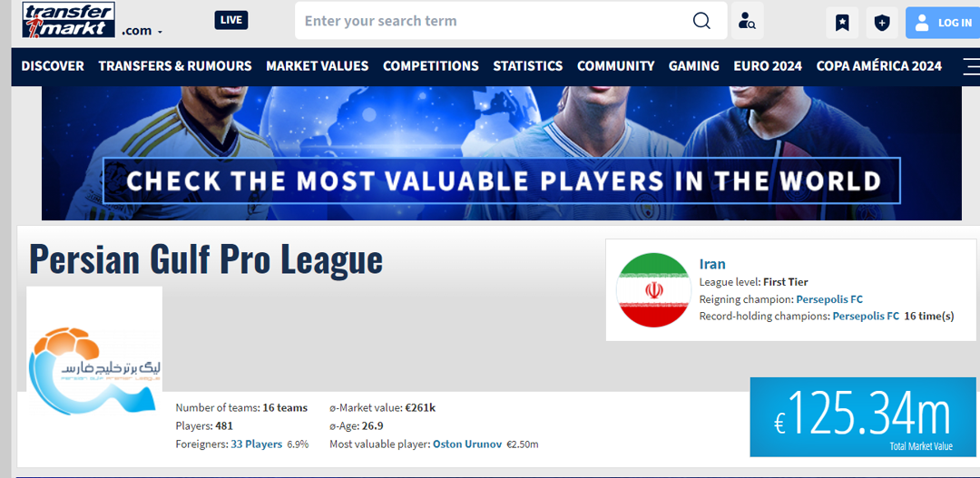Select the Competitions menu item
The height and width of the screenshot is (478, 980).
click(x=430, y=66)
